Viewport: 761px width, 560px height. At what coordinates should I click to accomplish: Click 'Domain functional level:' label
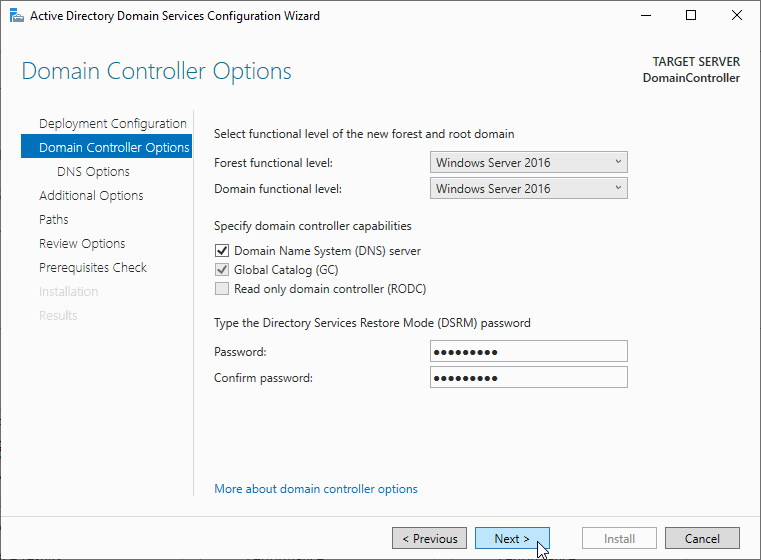(x=278, y=189)
